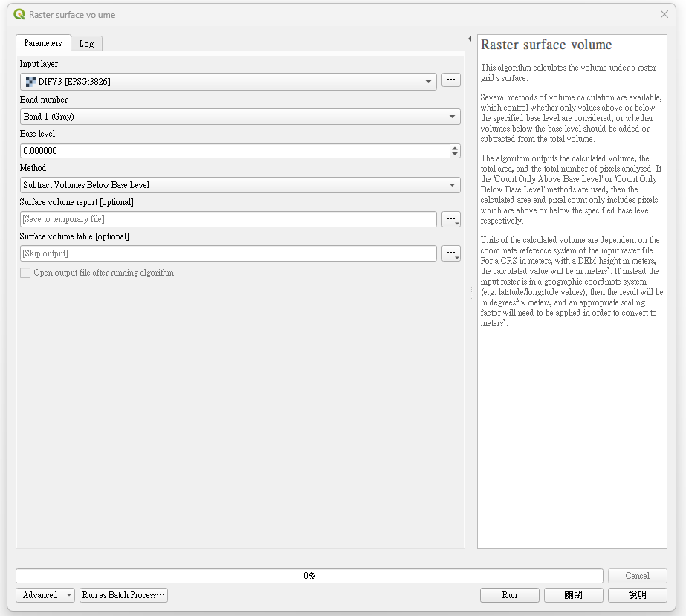The image size is (686, 616).
Task: Switch to the Log tab
Action: (86, 44)
